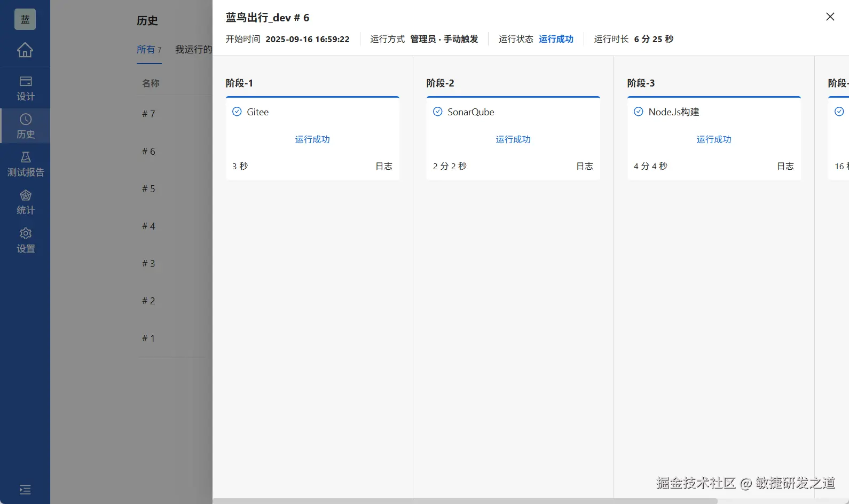
Task: Click the header 运行成功 run status
Action: [x=556, y=39]
